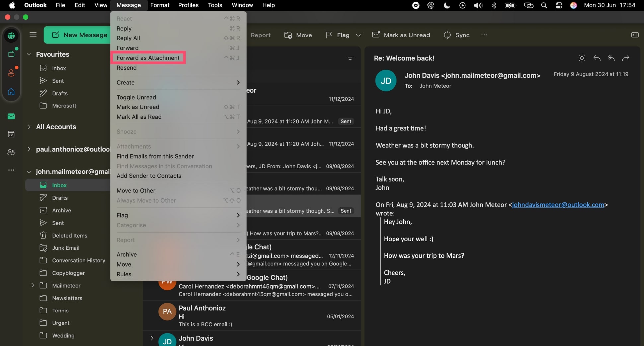This screenshot has width=644, height=346.
Task: Click the Flag toolbar button
Action: tap(338, 35)
